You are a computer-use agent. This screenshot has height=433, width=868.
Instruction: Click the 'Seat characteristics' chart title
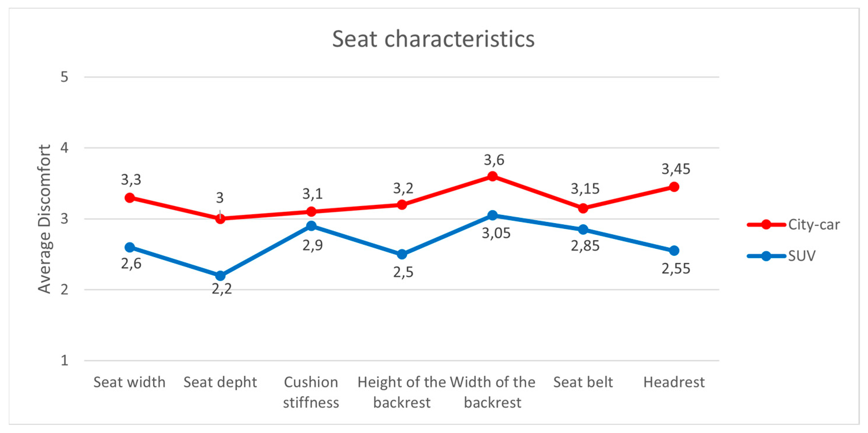click(x=433, y=39)
